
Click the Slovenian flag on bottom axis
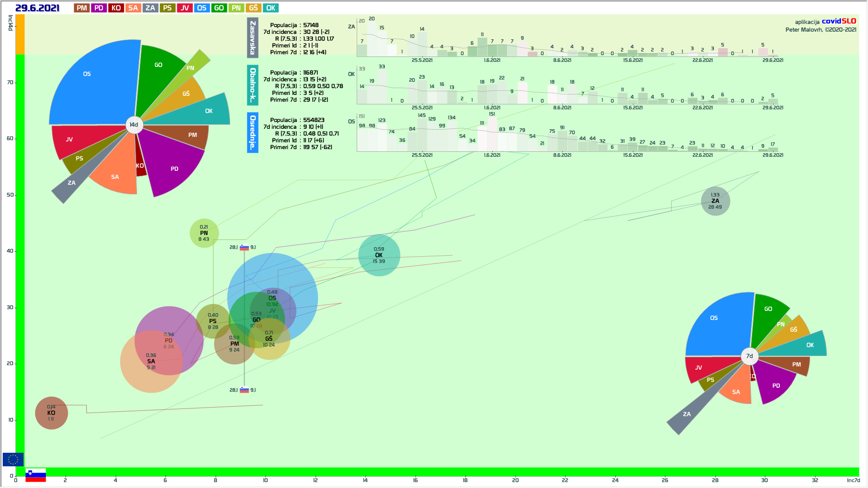tap(36, 475)
